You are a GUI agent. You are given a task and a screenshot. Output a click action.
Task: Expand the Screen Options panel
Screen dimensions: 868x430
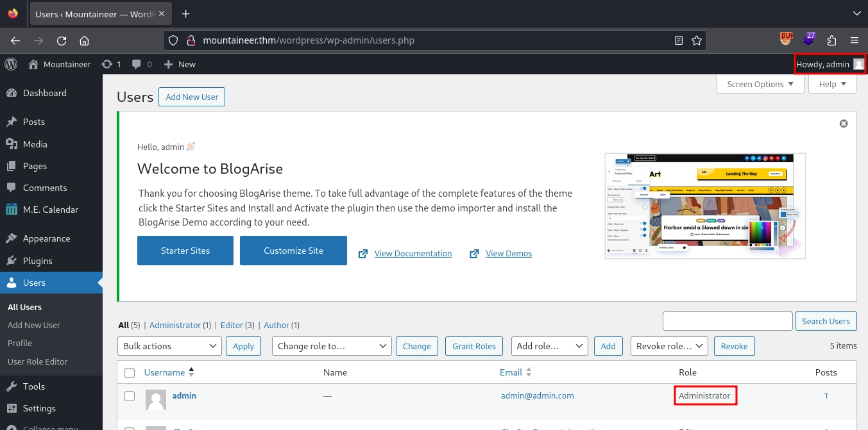(760, 84)
